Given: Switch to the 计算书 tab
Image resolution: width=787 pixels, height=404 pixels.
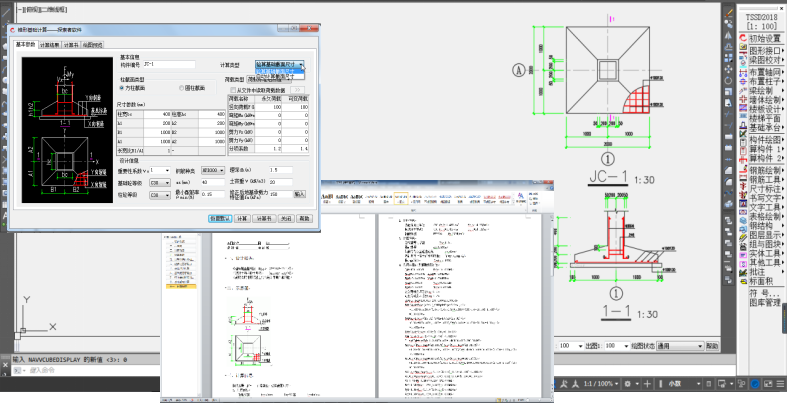Looking at the screenshot, I should coord(71,45).
